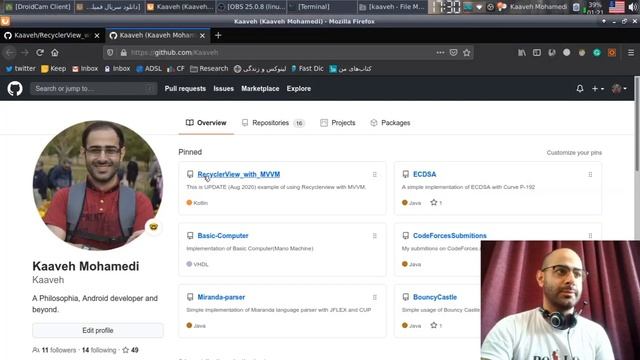The height and width of the screenshot is (360, 640).
Task: Open the notifications bell
Action: pos(580,89)
